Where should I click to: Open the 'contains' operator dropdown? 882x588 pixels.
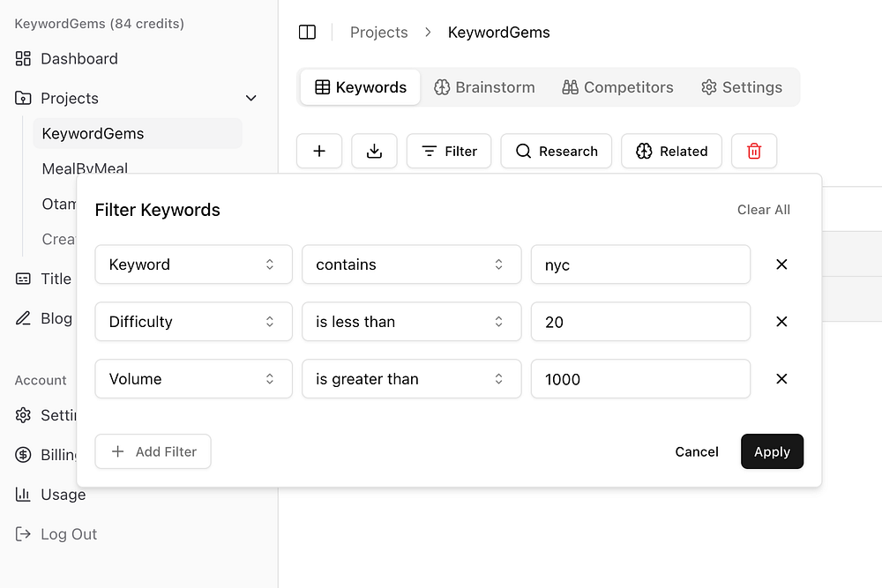(411, 264)
